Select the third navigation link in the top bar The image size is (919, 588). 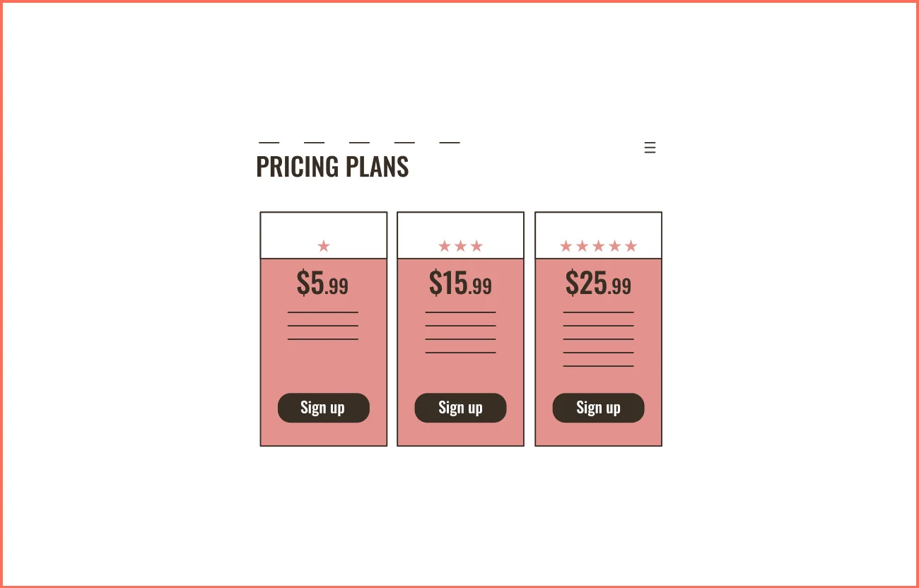(360, 142)
